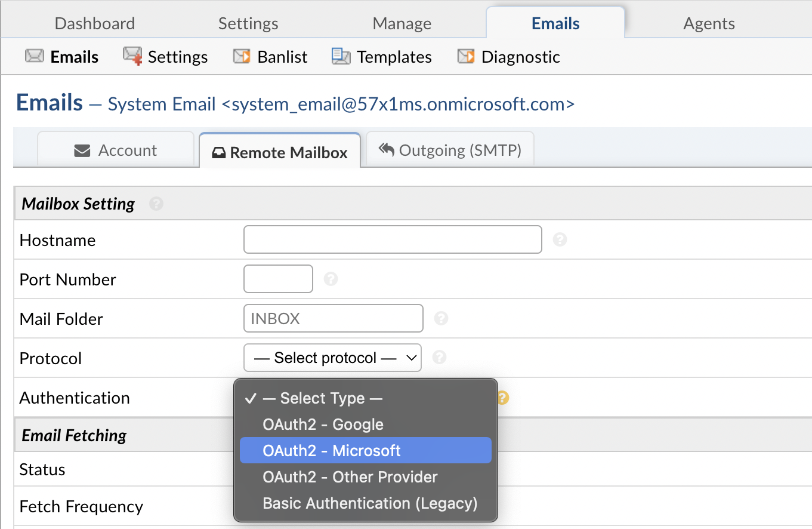The height and width of the screenshot is (529, 812).
Task: Click the help icon next to Port Number
Action: (331, 279)
